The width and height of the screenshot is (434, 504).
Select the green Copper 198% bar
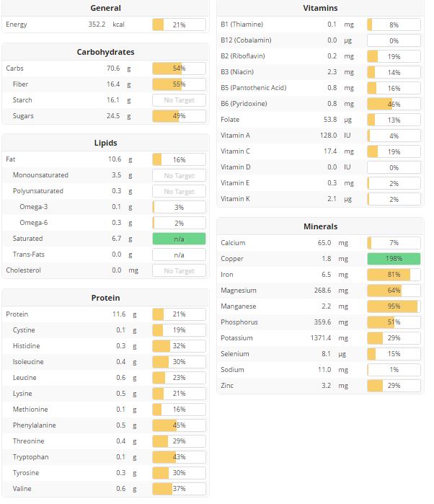tap(394, 259)
